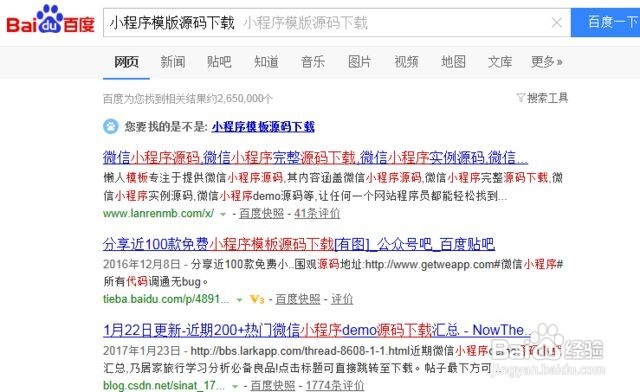Click the funnel icon beside 搜索工具
This screenshot has width=640, height=392.
(x=520, y=98)
